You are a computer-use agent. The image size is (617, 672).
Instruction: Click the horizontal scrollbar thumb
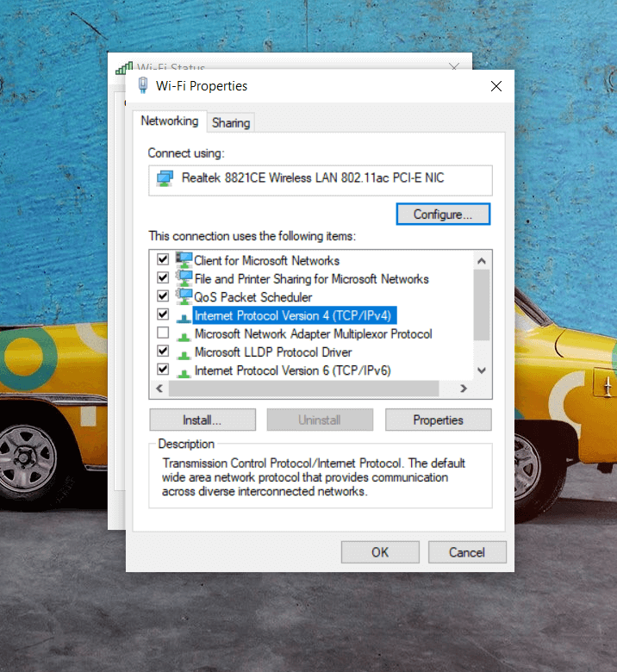tap(304, 389)
